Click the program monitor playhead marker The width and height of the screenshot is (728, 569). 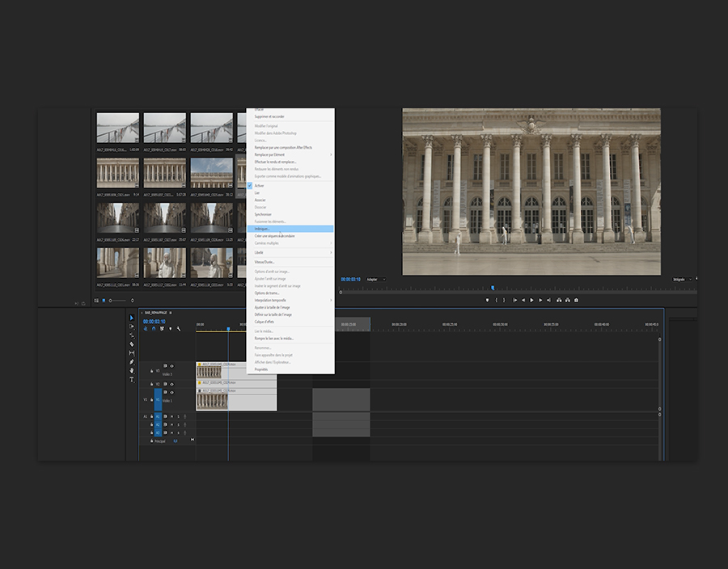coord(492,288)
